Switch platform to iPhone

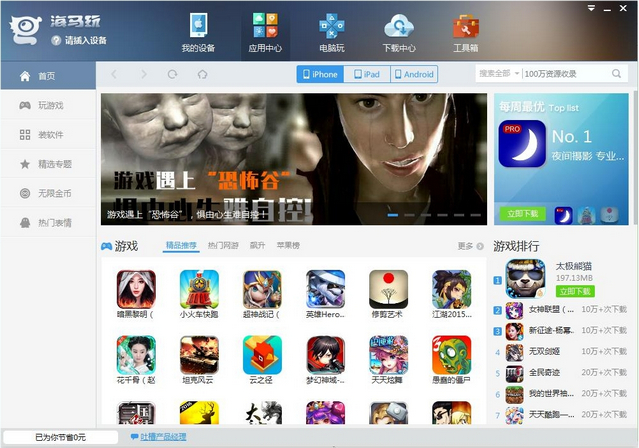point(320,74)
